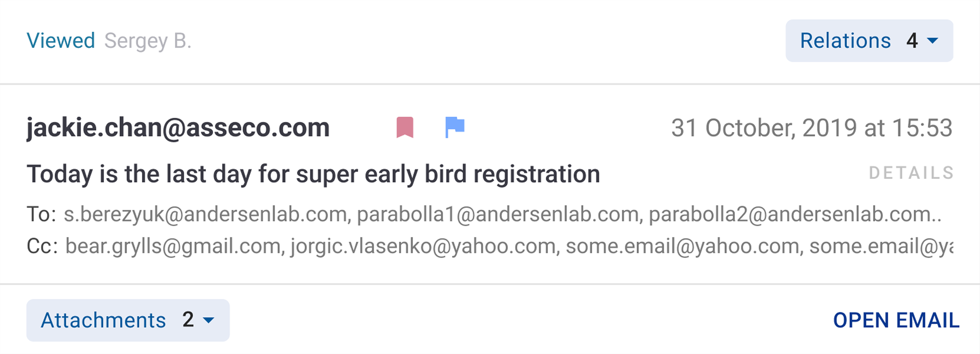Select viewer name Sergey B.

coord(148,41)
